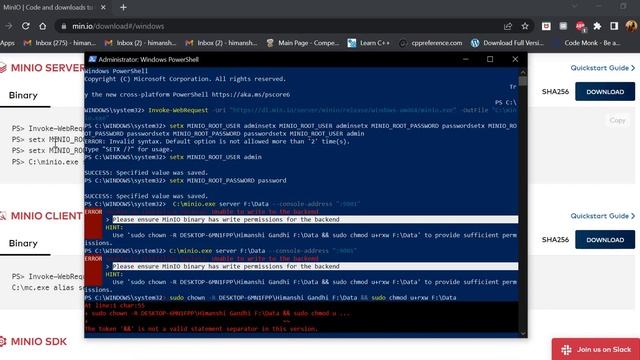Click the gray extension icon beside the red one
Viewport: 640px width, 360px height.
(563, 26)
